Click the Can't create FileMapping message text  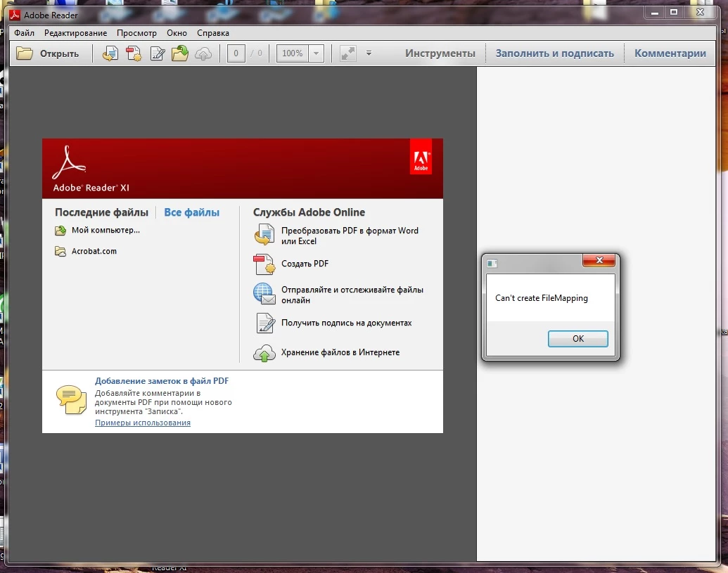542,298
